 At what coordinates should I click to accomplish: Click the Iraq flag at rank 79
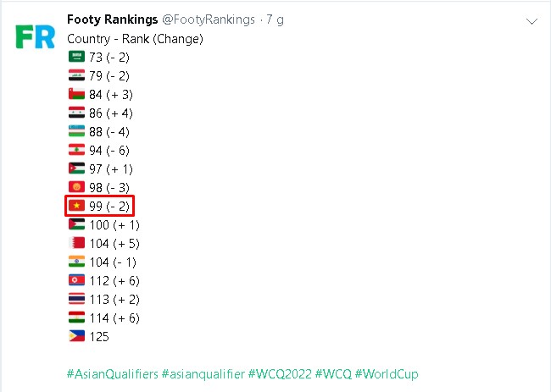pos(76,75)
